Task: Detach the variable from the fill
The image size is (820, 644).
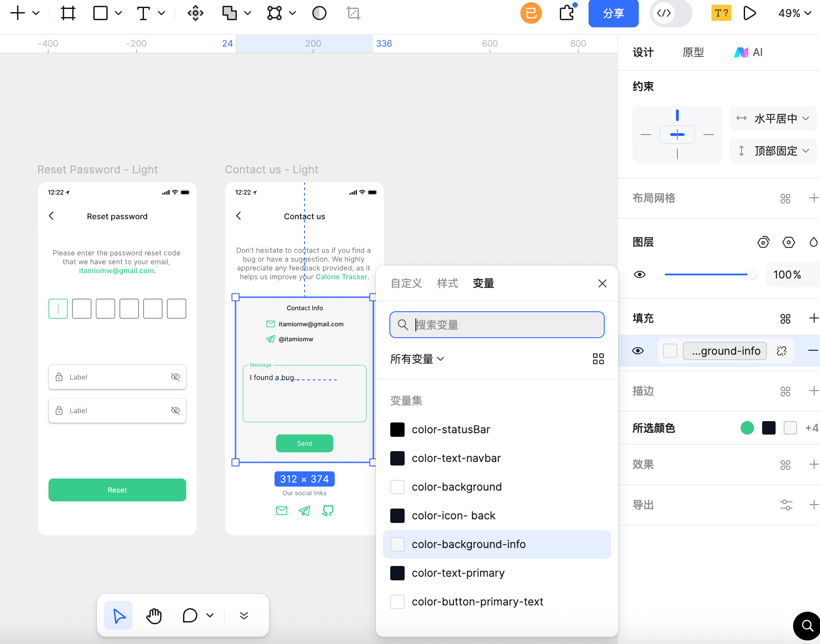Action: coord(782,351)
